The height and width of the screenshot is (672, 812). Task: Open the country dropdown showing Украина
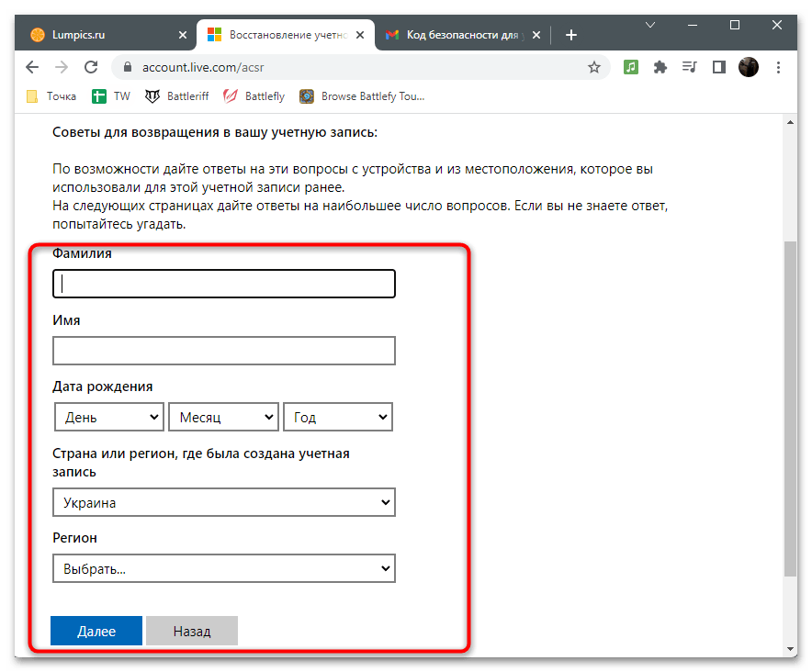click(224, 502)
